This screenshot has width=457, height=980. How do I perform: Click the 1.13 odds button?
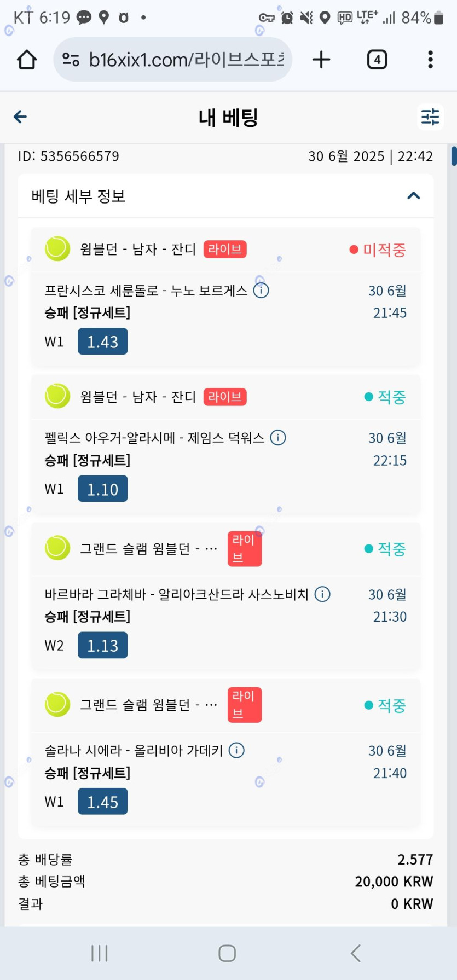pos(102,645)
